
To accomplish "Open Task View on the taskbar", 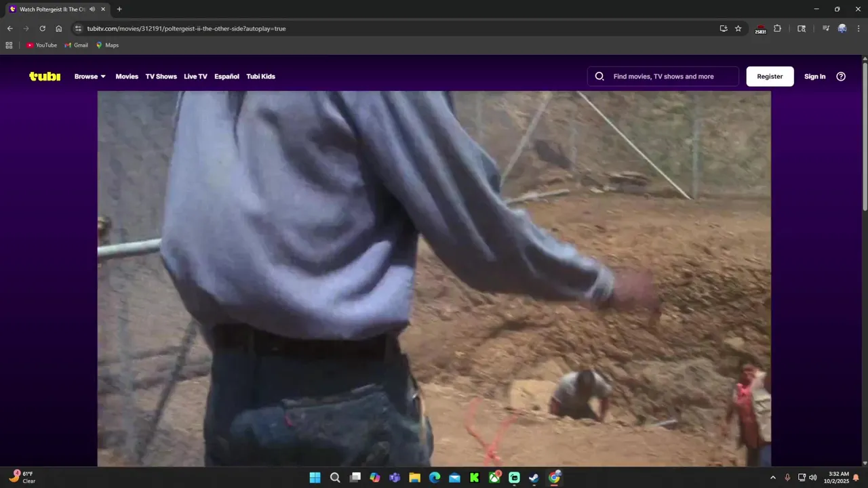I will (355, 477).
